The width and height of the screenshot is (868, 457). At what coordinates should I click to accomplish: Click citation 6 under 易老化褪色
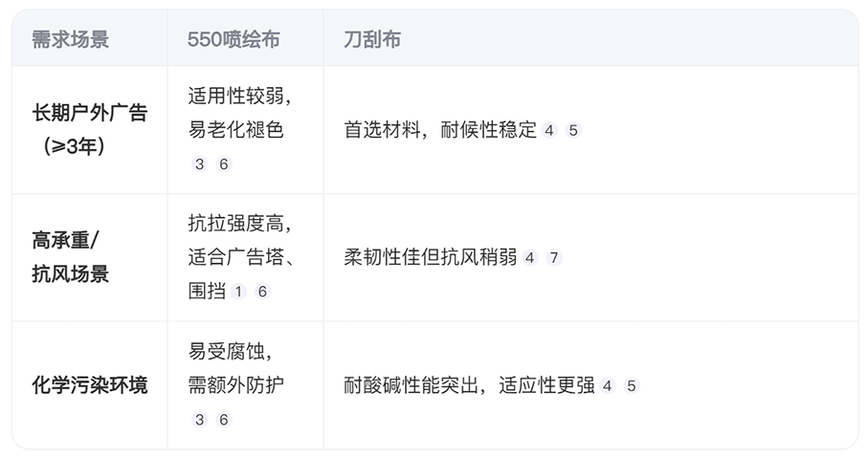(224, 164)
